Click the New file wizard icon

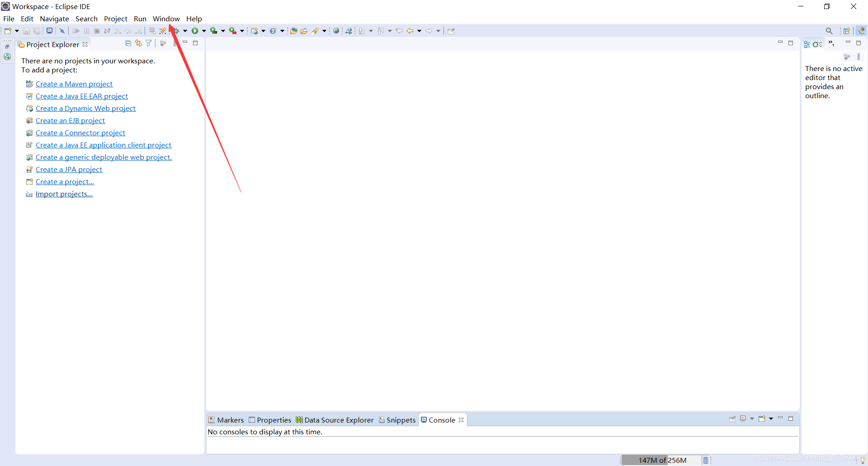coord(8,31)
